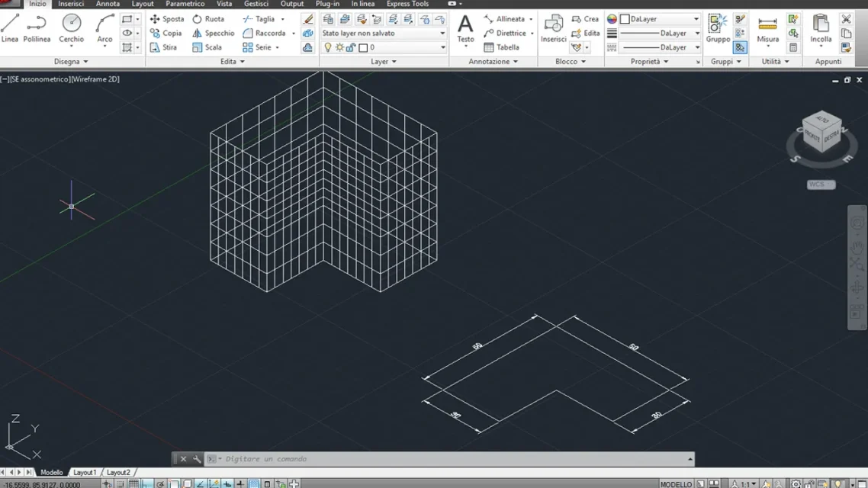Screen dimensions: 868x488
Task: Expand the Disegna panel
Action: point(71,62)
